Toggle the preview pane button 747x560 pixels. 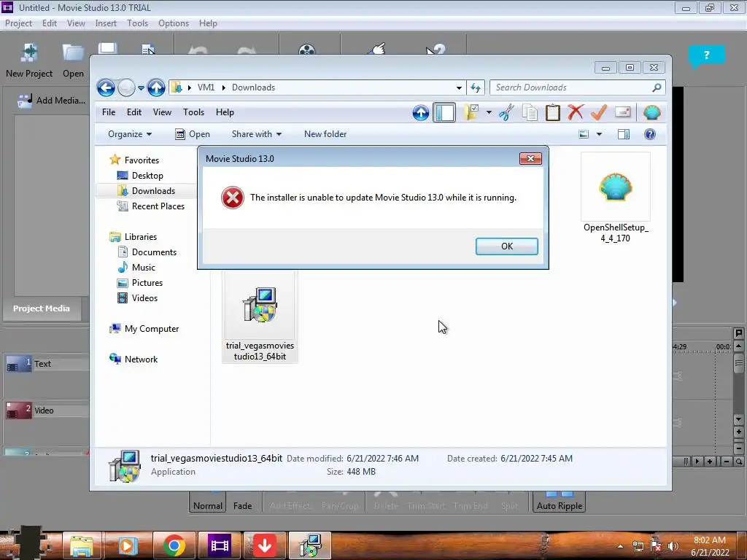click(x=623, y=134)
